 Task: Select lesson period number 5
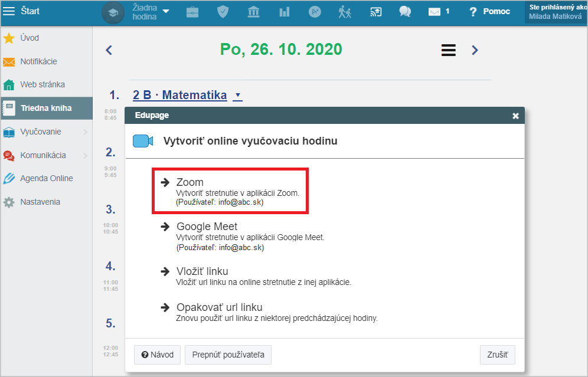(x=110, y=323)
